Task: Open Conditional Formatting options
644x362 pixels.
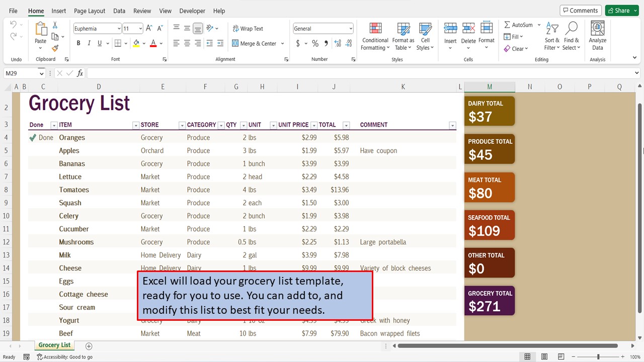Action: click(375, 36)
